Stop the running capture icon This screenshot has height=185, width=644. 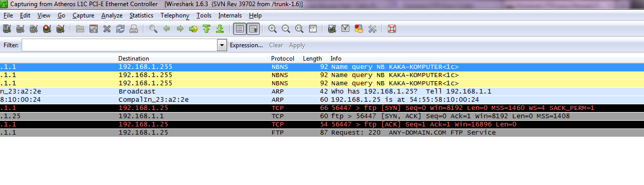47,29
